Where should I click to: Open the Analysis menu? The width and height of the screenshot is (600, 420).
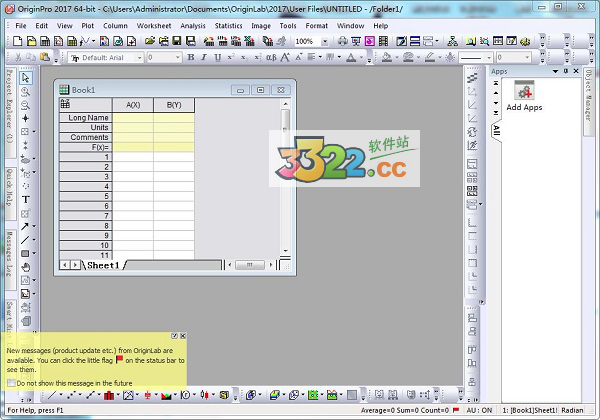coord(193,25)
